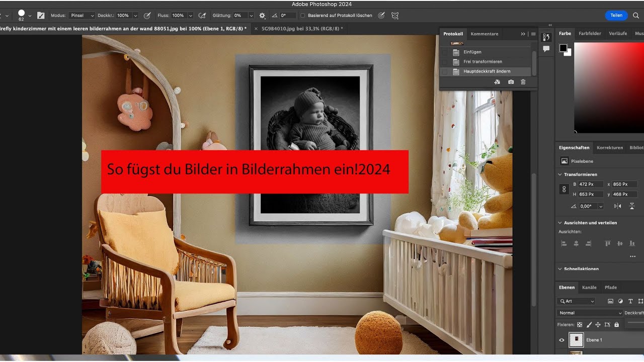Open the Fluss 100% dropdown arrow
The width and height of the screenshot is (644, 362).
[x=190, y=16]
